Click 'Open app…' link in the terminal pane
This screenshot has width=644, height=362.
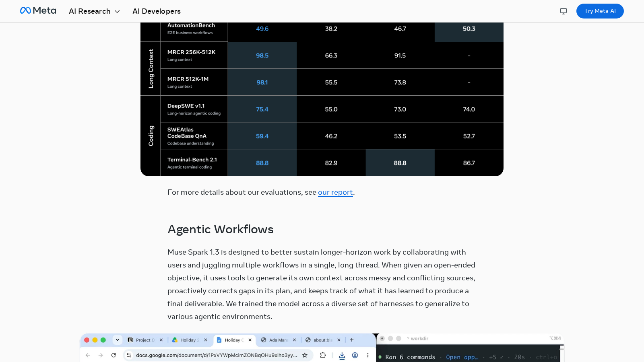462,357
